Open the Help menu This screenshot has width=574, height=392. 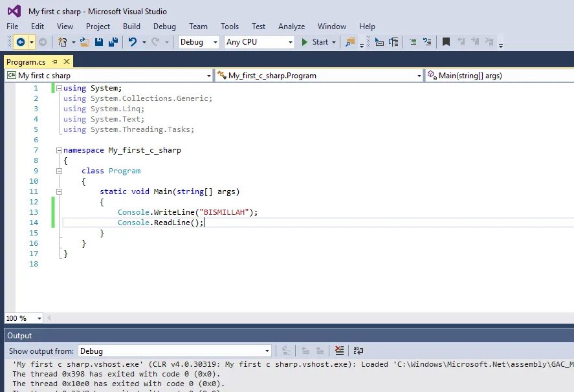point(367,27)
